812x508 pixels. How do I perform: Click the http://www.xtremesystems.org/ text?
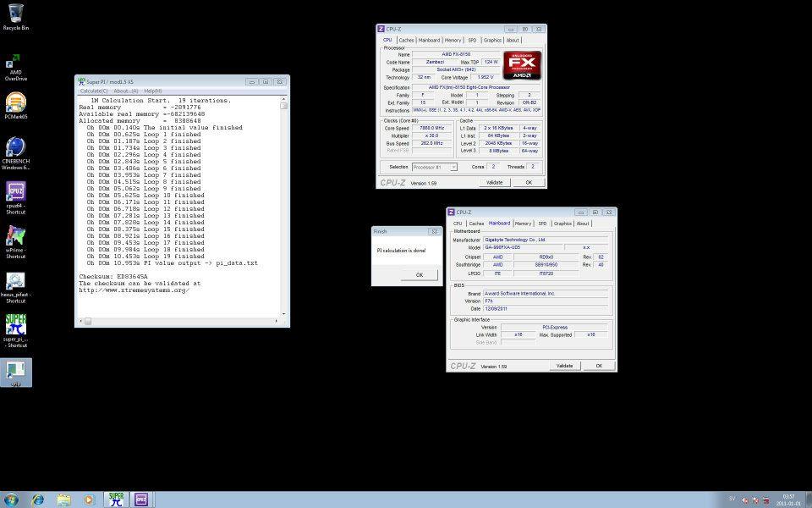134,290
